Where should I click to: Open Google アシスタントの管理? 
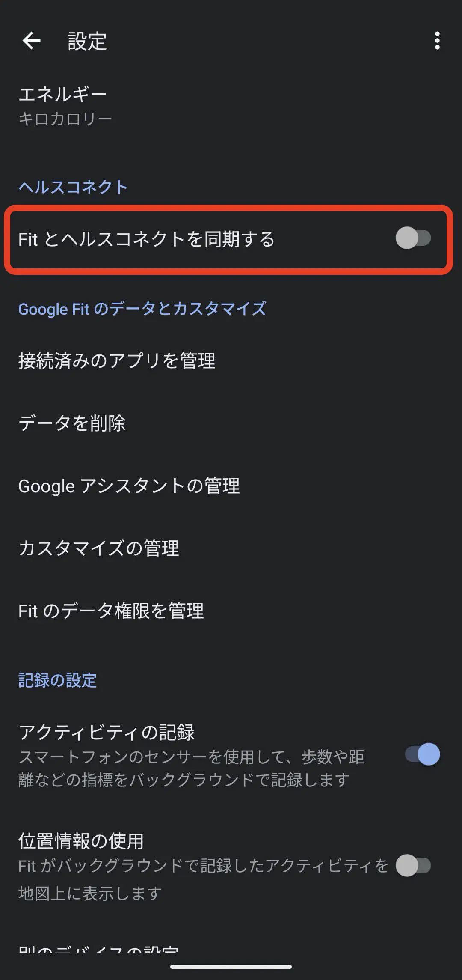click(129, 486)
